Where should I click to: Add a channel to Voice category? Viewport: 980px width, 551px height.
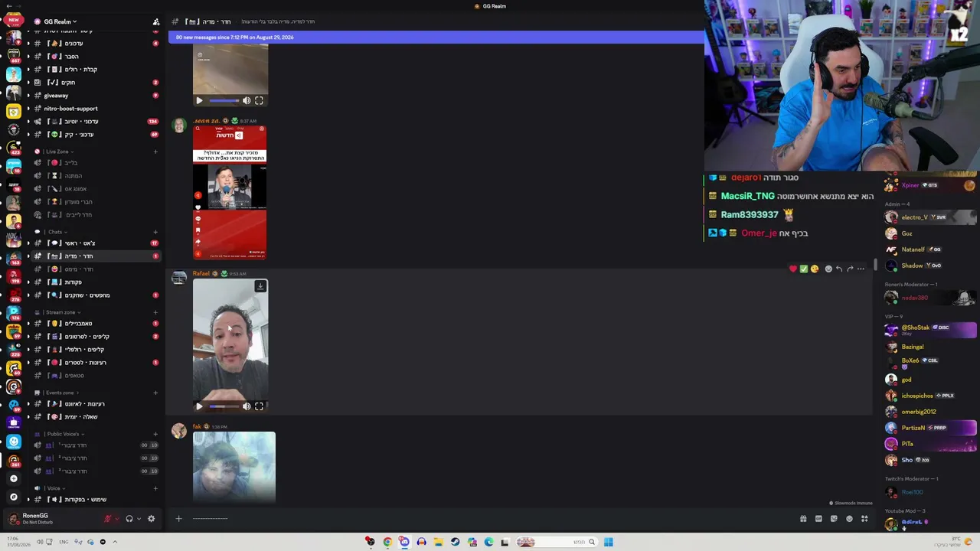(155, 488)
